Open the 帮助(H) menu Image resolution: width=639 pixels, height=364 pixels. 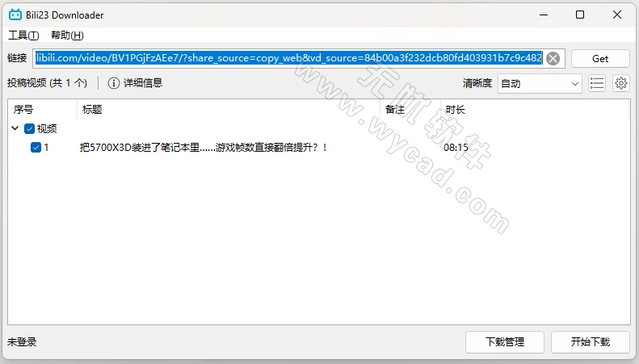coord(67,36)
